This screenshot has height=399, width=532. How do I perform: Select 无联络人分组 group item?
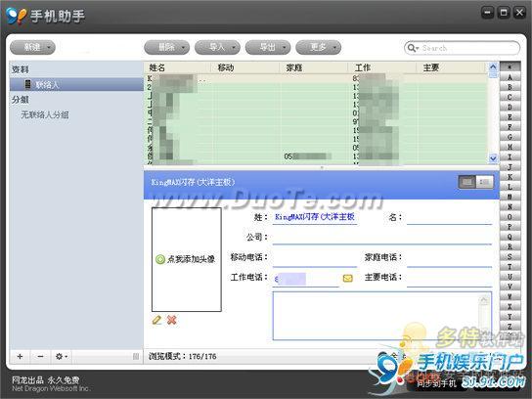pyautogui.click(x=45, y=115)
